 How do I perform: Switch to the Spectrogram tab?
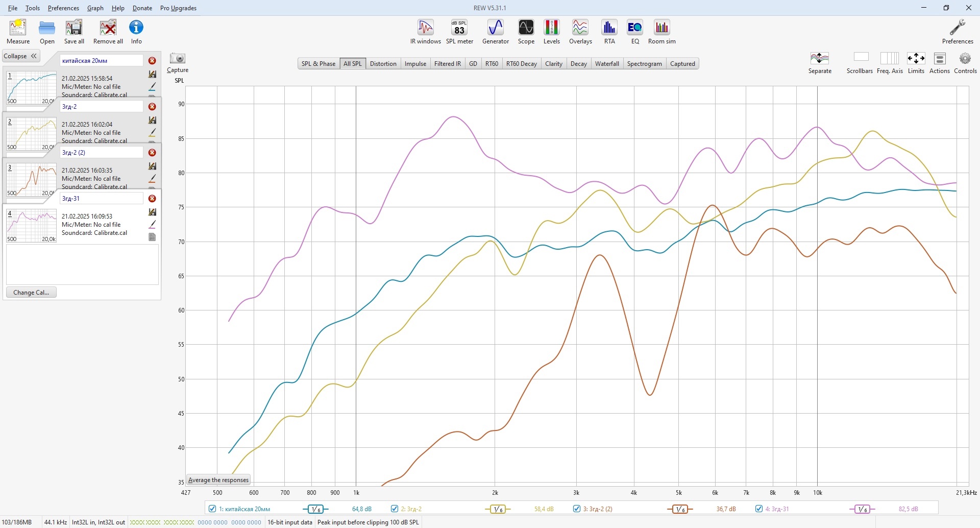coord(645,64)
